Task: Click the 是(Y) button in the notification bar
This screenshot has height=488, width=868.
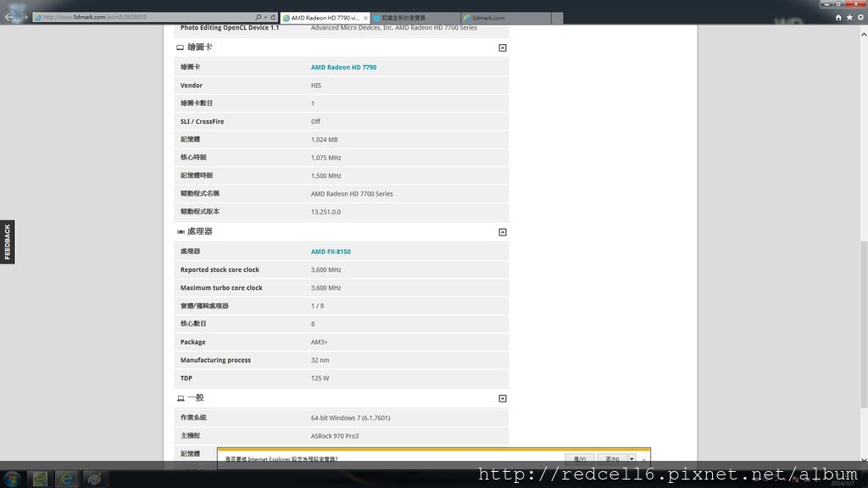Action: coord(580,458)
